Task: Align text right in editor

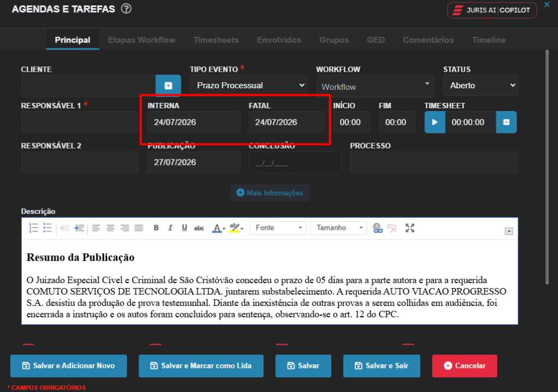Action: point(125,228)
